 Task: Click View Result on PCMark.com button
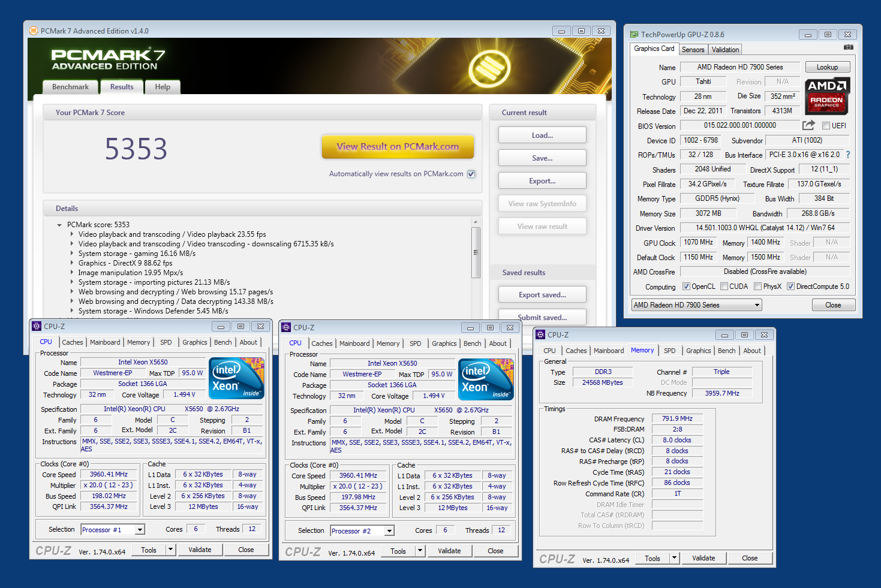tap(398, 147)
